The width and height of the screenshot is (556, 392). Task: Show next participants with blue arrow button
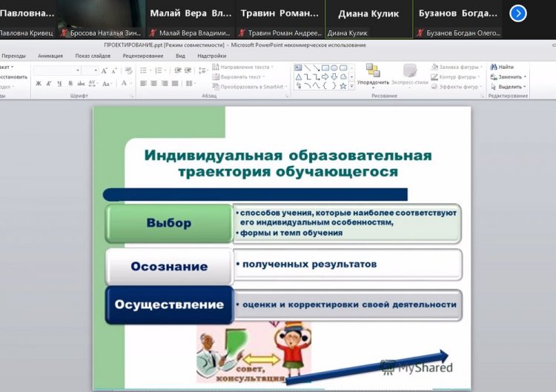tap(519, 13)
